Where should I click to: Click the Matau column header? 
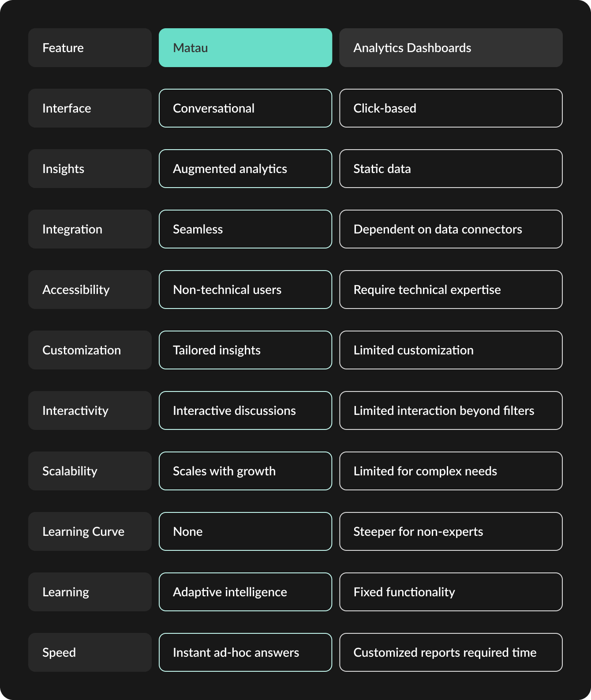point(245,48)
